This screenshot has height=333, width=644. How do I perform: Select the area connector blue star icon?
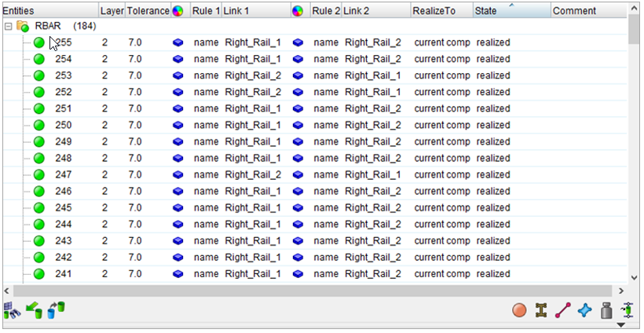point(584,310)
